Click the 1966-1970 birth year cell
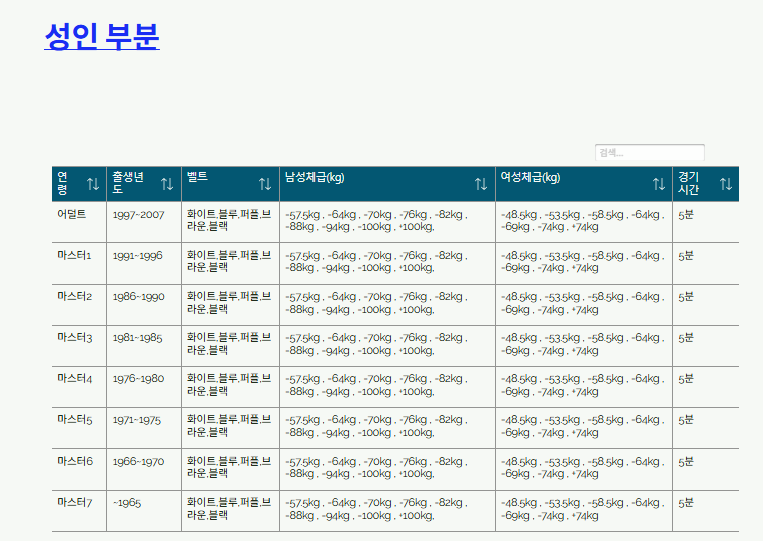 click(138, 460)
